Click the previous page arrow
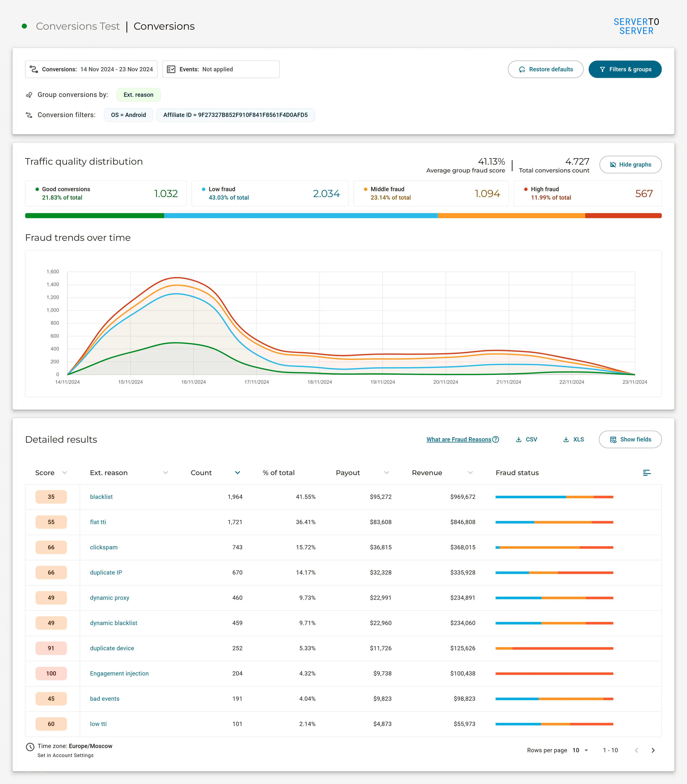Screen dimensions: 687x784 (x=636, y=750)
